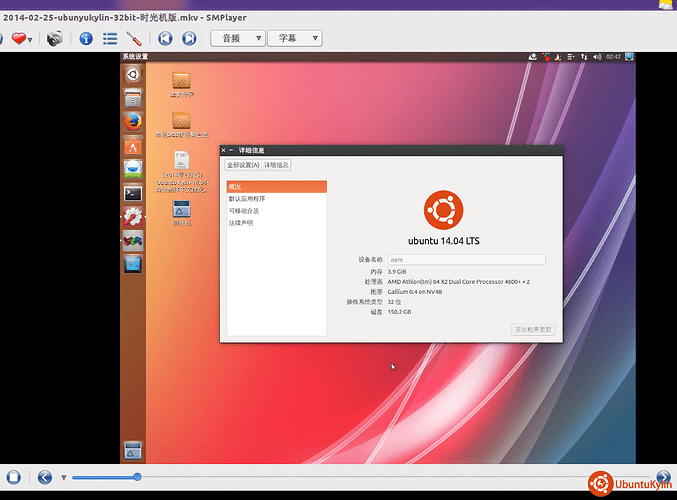Click the 150.2 GB disk value
Viewport: 677px width, 500px height.
pyautogui.click(x=399, y=312)
